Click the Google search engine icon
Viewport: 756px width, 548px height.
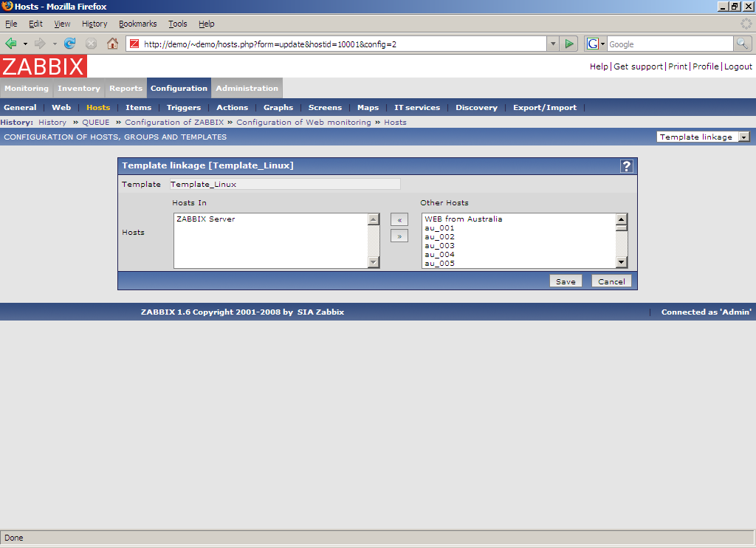tap(593, 44)
